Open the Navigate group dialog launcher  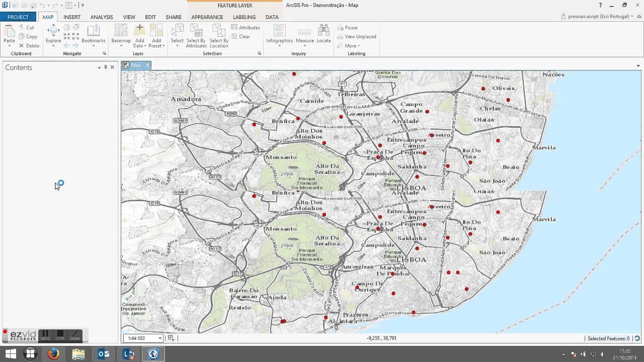[105, 53]
